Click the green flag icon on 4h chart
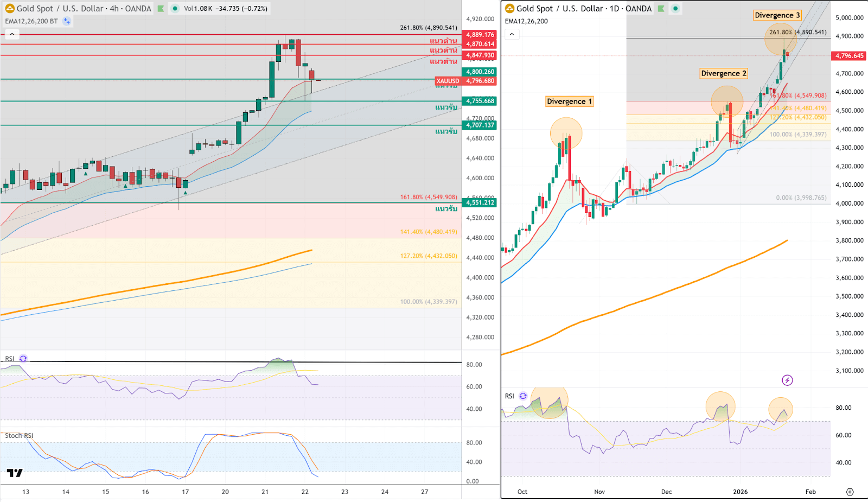This screenshot has width=868, height=502. [x=161, y=9]
